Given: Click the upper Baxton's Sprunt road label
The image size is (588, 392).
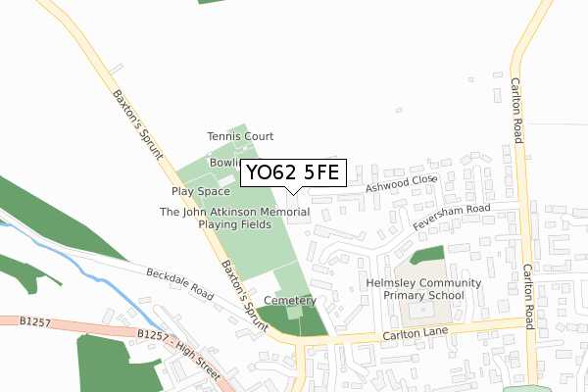Looking at the screenshot, I should pos(137,124).
